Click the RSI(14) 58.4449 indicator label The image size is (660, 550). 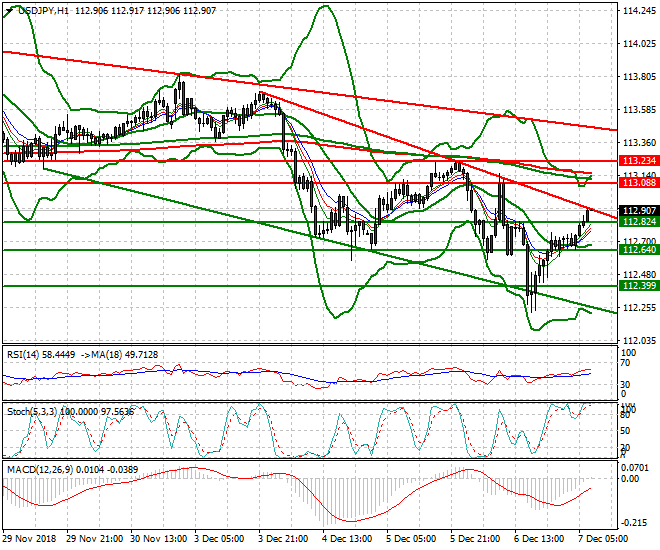point(41,355)
